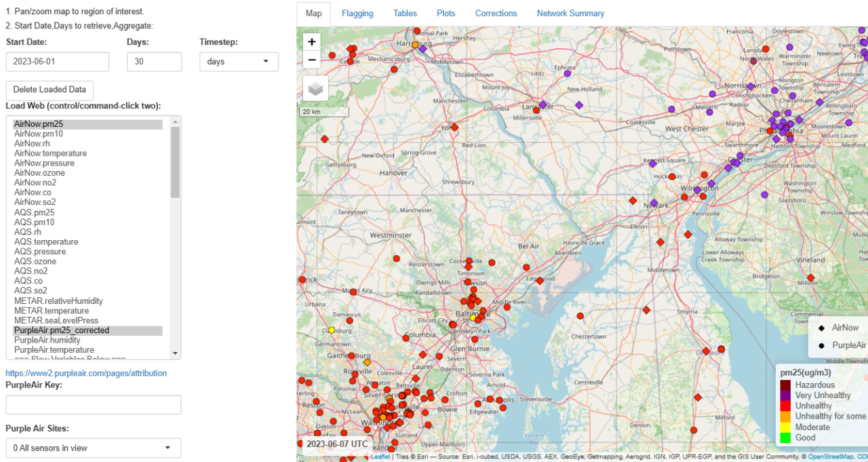
Task: Click the Delete Loaded Data button
Action: (x=49, y=90)
